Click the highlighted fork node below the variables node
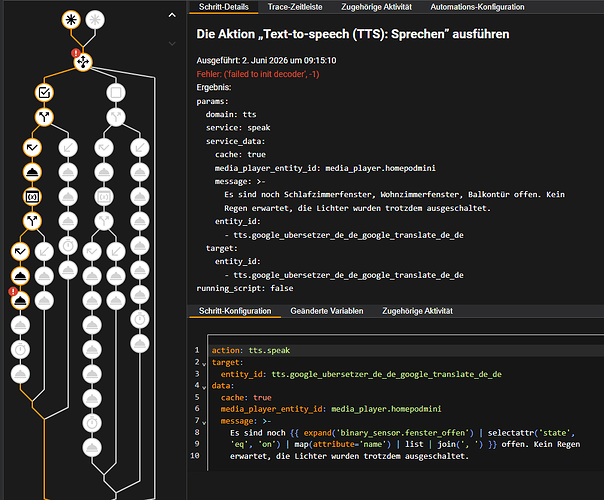604x500 pixels. (32, 221)
